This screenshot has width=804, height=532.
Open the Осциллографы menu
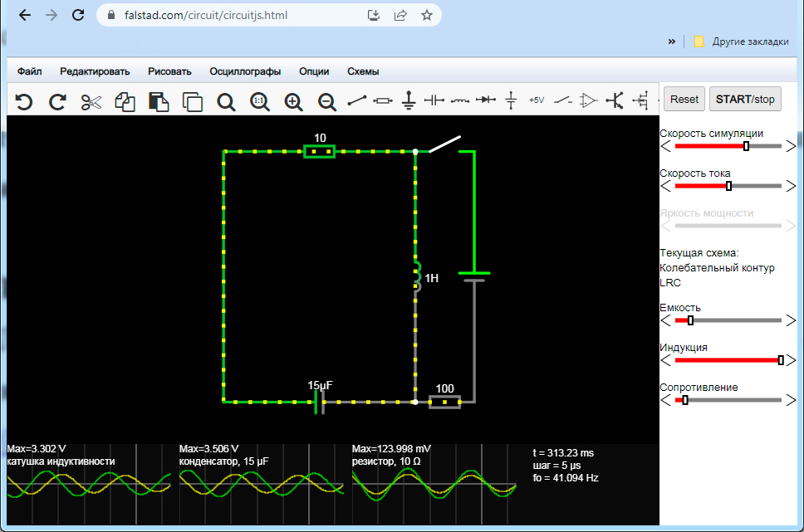(x=245, y=71)
